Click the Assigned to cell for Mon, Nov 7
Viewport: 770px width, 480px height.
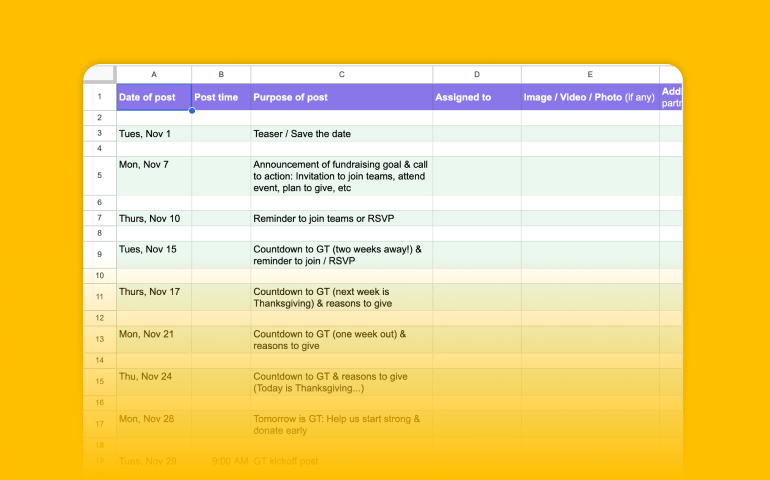point(476,176)
